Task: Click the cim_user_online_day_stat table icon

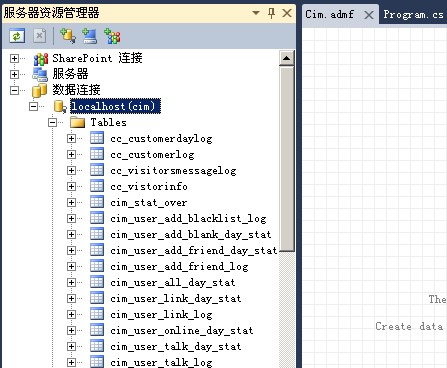Action: 97,330
